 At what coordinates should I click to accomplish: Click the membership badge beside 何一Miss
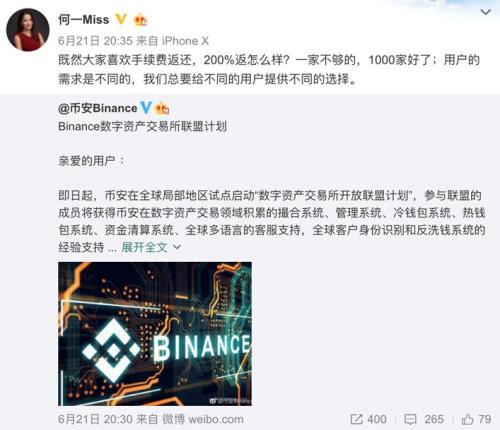pyautogui.click(x=140, y=20)
